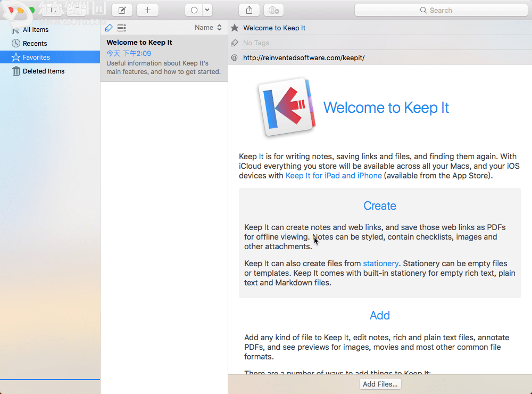Viewport: 532px width, 394px height.
Task: Click the circle label button in the toolbar
Action: tap(194, 10)
